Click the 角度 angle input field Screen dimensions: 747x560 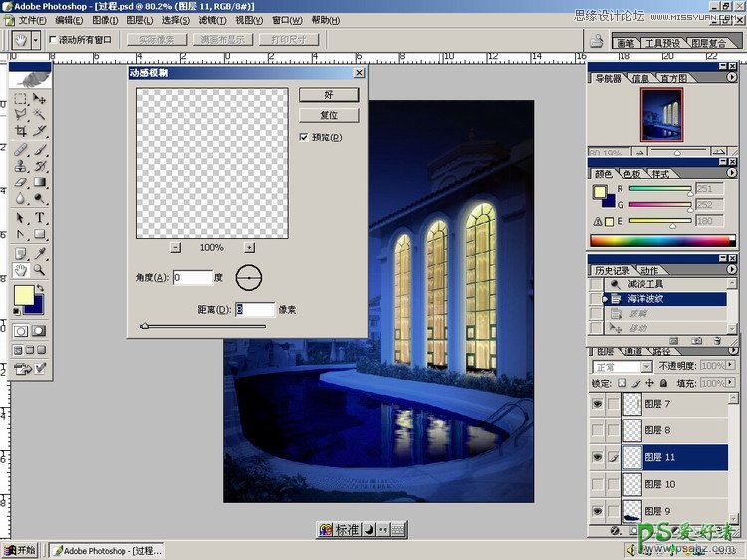point(193,278)
